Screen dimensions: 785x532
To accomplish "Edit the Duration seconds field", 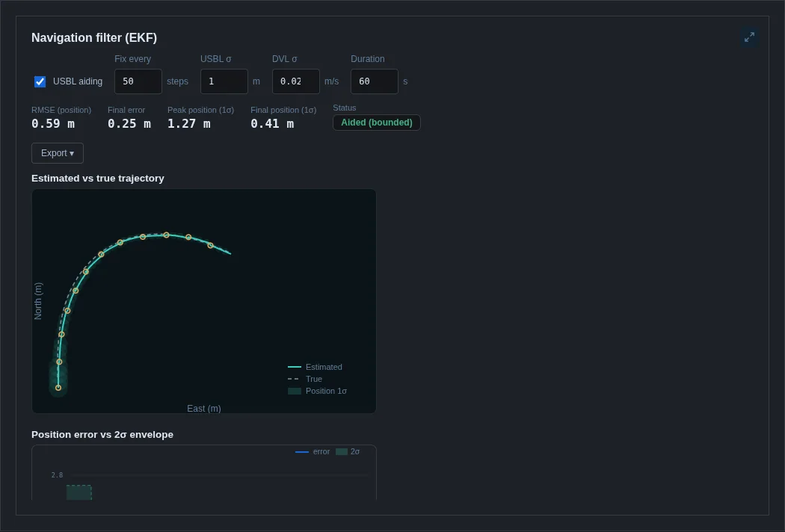I will pos(375,81).
